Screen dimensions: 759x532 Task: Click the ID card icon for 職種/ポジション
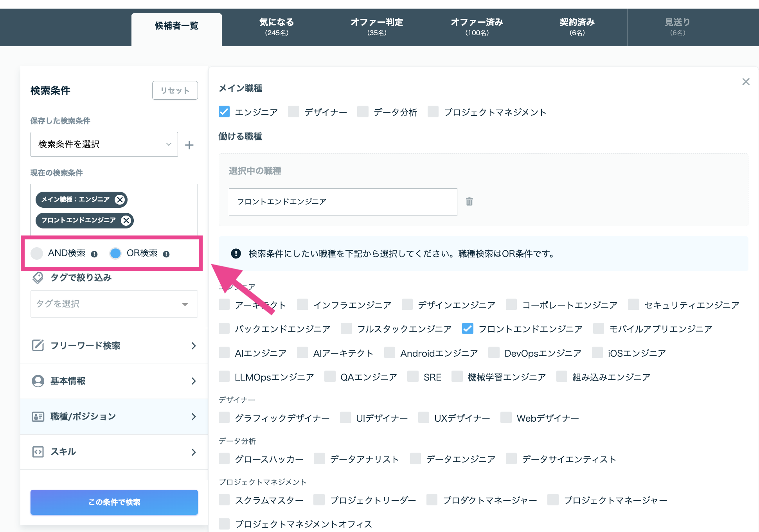coord(38,417)
